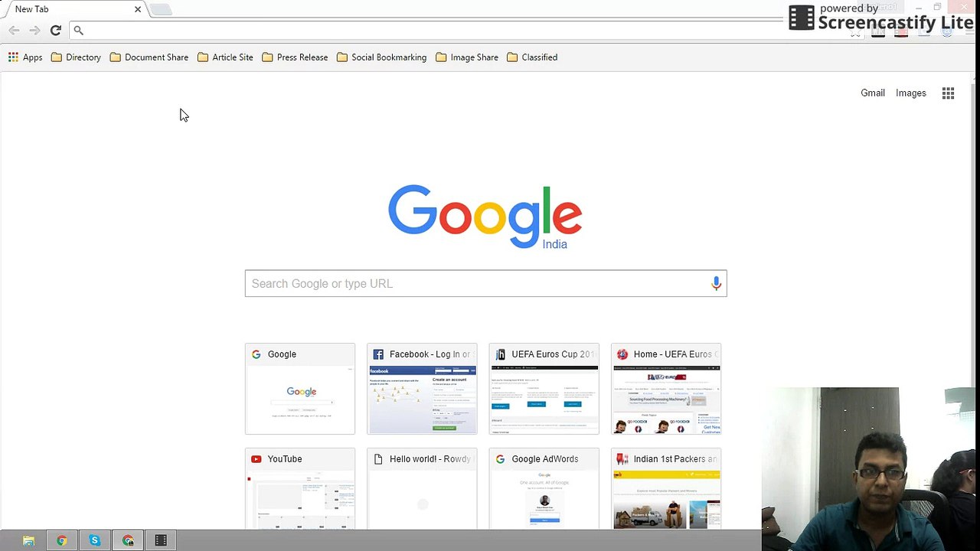Open the Image Share bookmark folder
The width and height of the screenshot is (980, 551).
(467, 57)
